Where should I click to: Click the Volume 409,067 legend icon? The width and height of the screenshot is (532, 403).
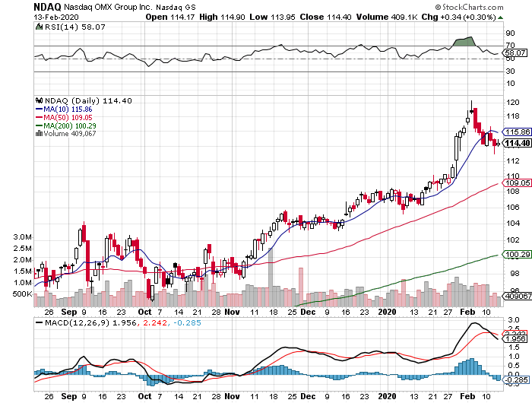pyautogui.click(x=38, y=135)
